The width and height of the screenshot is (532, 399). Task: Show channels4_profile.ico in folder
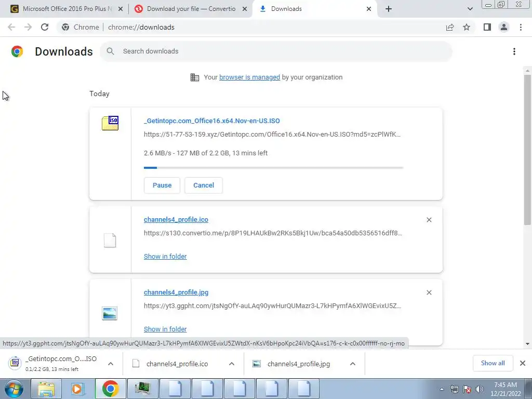pyautogui.click(x=165, y=257)
